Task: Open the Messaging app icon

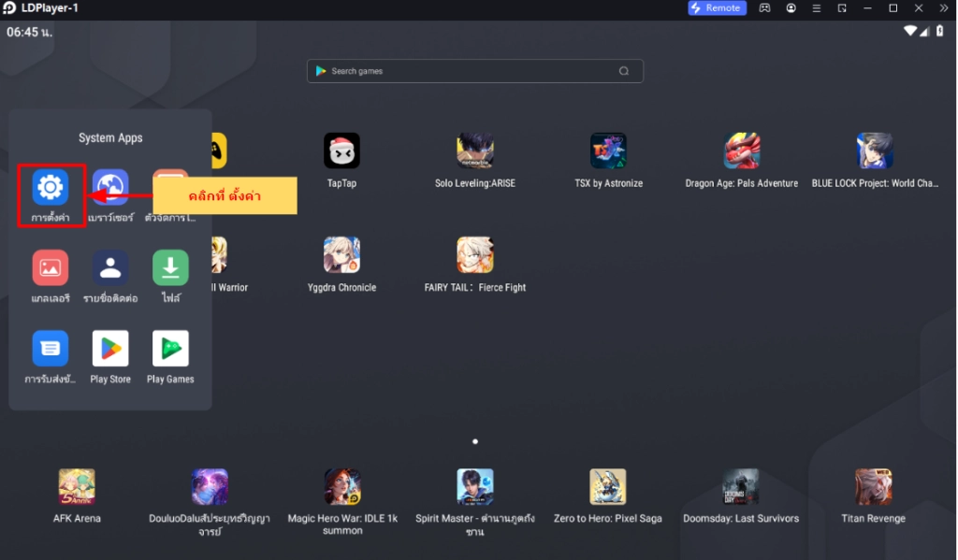Action: coord(51,349)
